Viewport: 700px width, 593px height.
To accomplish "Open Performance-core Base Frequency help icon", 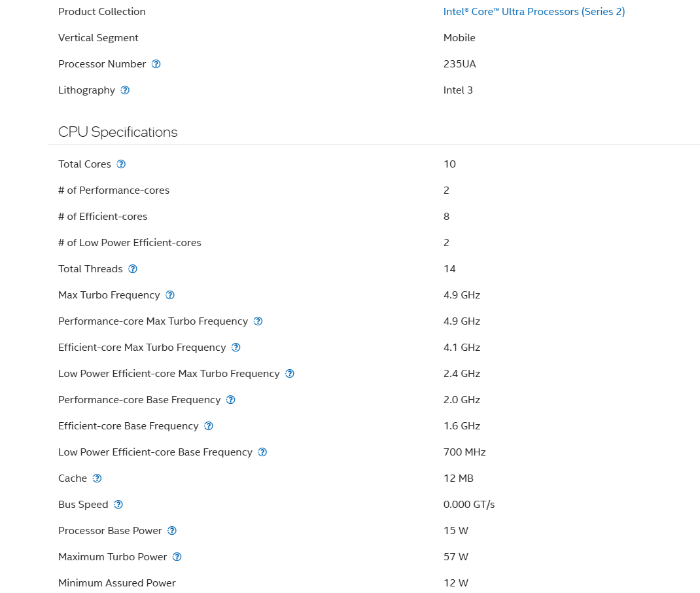I will 230,400.
